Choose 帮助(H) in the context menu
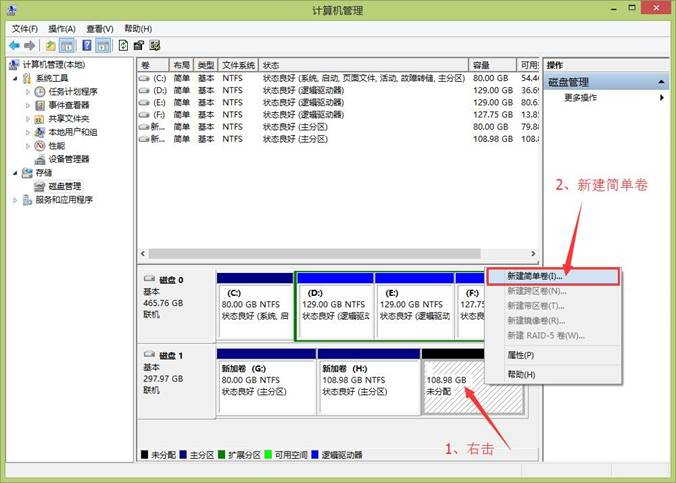The width and height of the screenshot is (676, 483). click(x=553, y=374)
